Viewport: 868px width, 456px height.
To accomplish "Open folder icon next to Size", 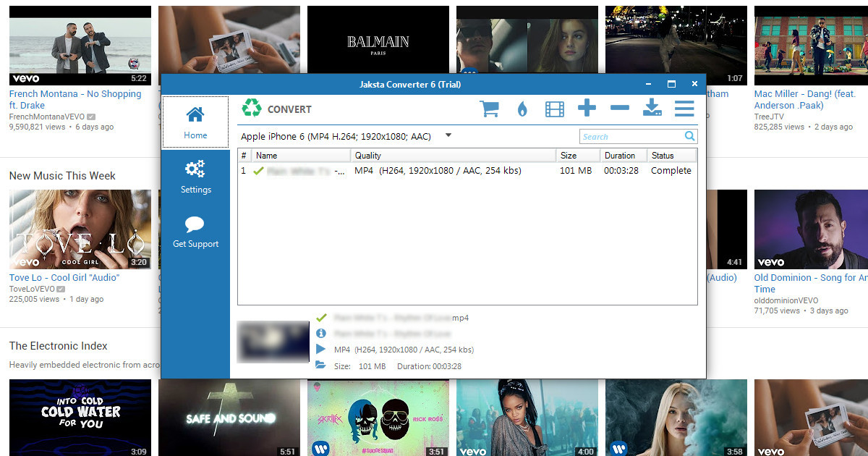I will pos(320,366).
